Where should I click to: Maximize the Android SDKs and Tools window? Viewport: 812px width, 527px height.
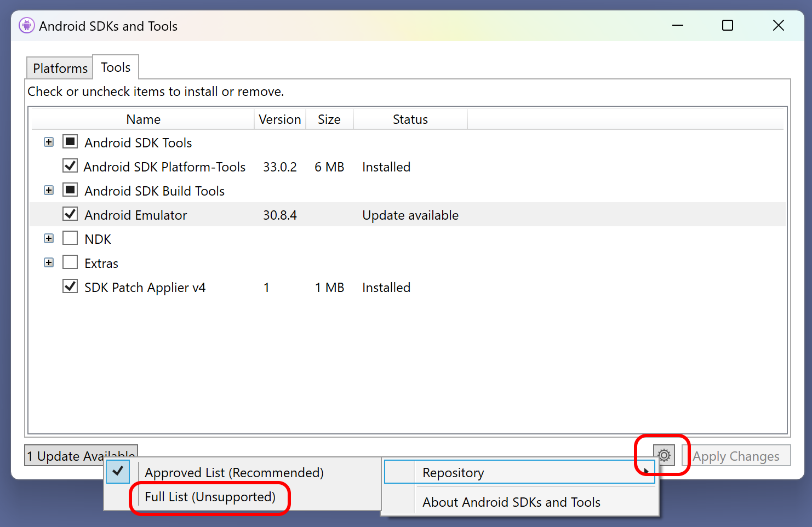[728, 25]
